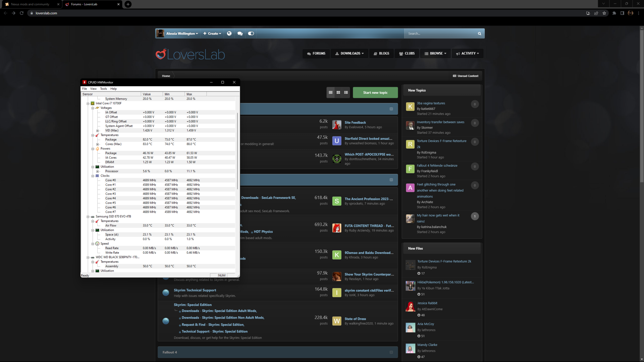The image size is (644, 362).
Task: Click the site Search input field
Action: point(440,34)
